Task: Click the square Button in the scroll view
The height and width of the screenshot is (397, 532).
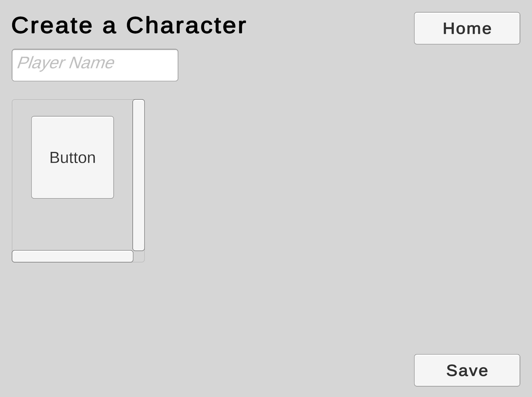Action: pyautogui.click(x=72, y=157)
